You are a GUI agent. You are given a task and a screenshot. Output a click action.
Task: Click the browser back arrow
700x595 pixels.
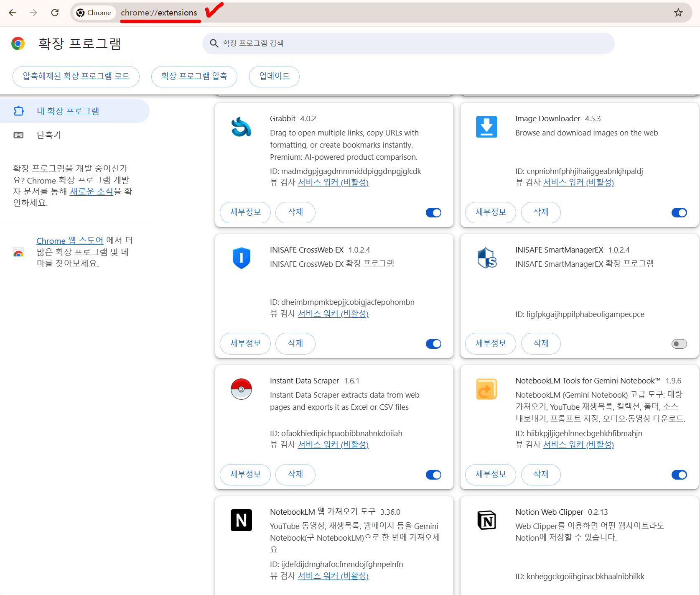coord(13,13)
